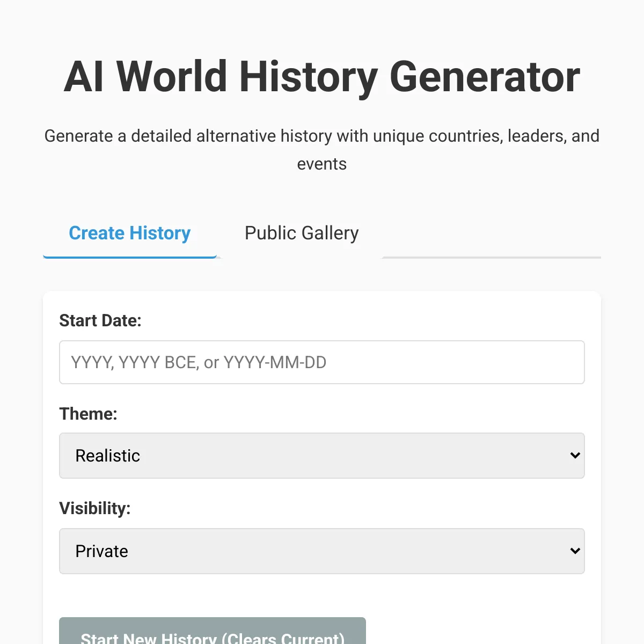Image resolution: width=644 pixels, height=644 pixels.
Task: Switch to the Create History tab
Action: pyautogui.click(x=129, y=233)
